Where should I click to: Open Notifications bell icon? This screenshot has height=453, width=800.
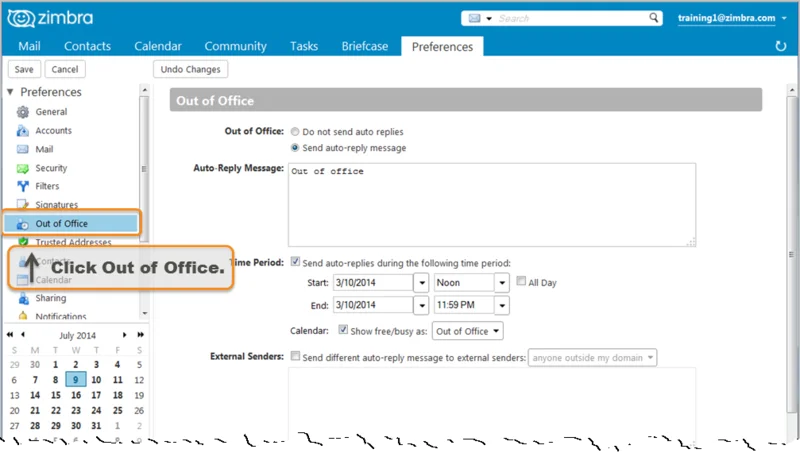pyautogui.click(x=23, y=316)
